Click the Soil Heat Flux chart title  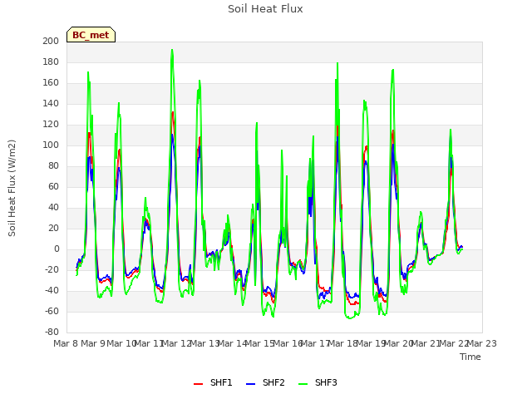pos(265,9)
